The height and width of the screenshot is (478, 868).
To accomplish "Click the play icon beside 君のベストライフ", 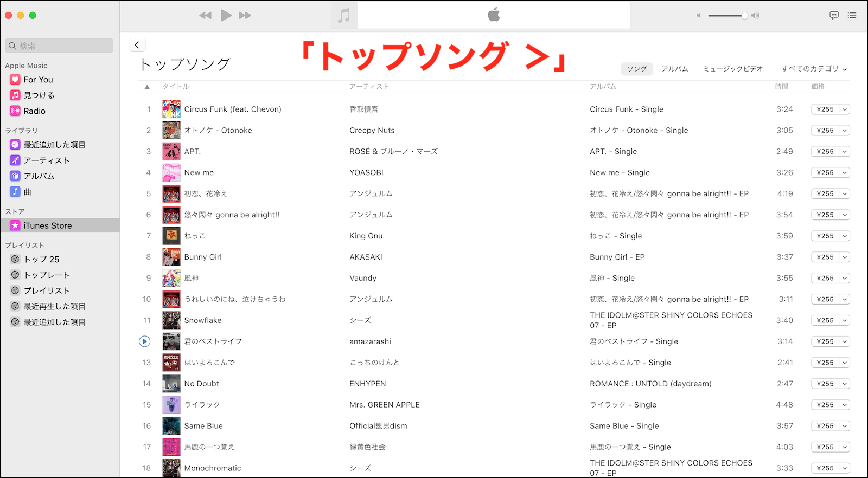I will 144,341.
